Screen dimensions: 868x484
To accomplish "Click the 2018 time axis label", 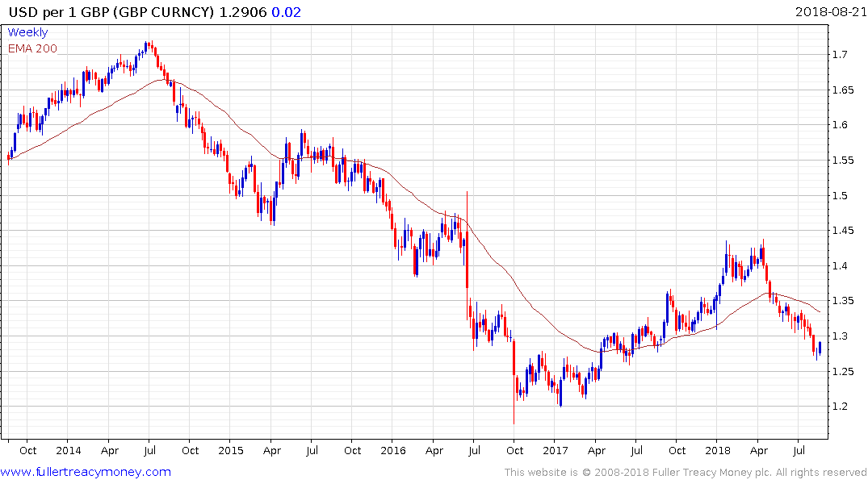I will [718, 450].
